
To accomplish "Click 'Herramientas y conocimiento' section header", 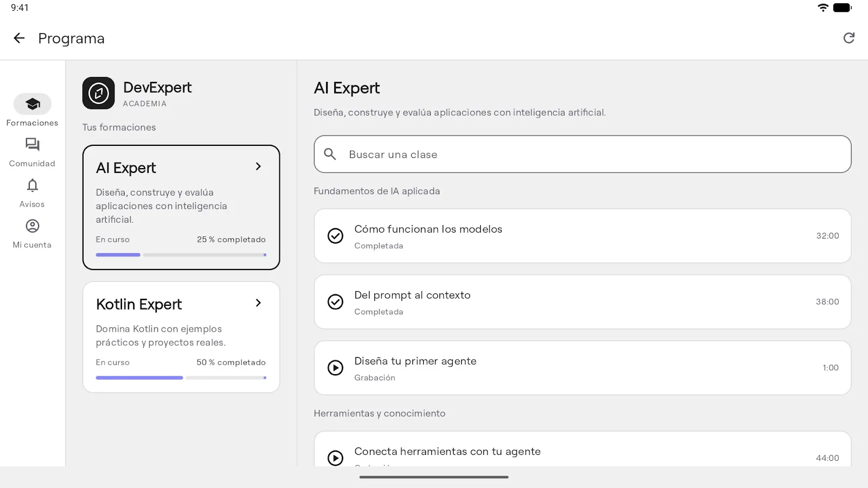I will tap(379, 413).
